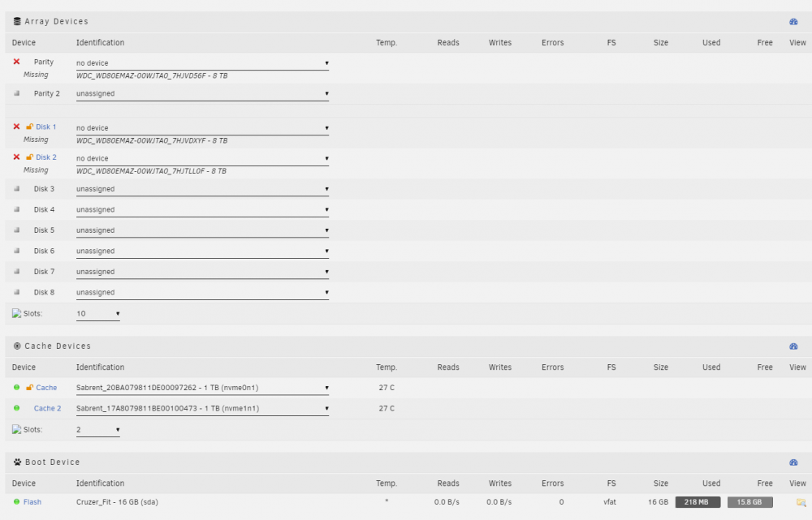
Task: Click the 15.8 GB free space bar
Action: (749, 502)
